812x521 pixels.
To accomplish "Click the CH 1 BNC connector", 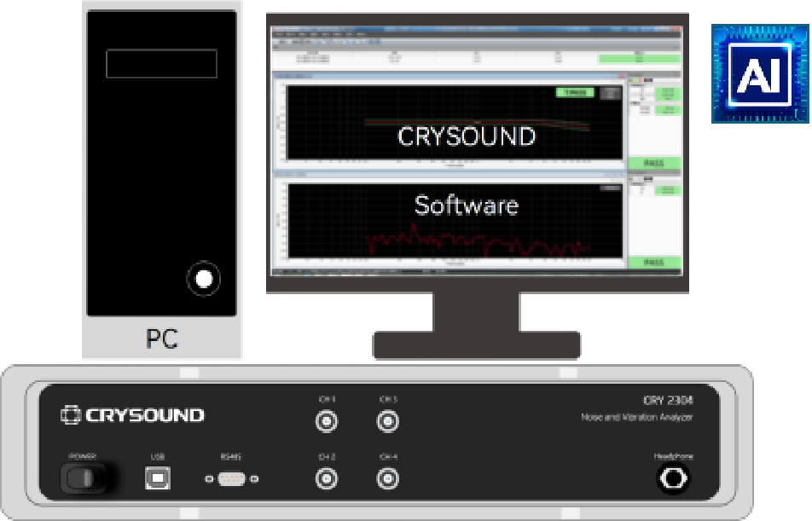I will [327, 421].
